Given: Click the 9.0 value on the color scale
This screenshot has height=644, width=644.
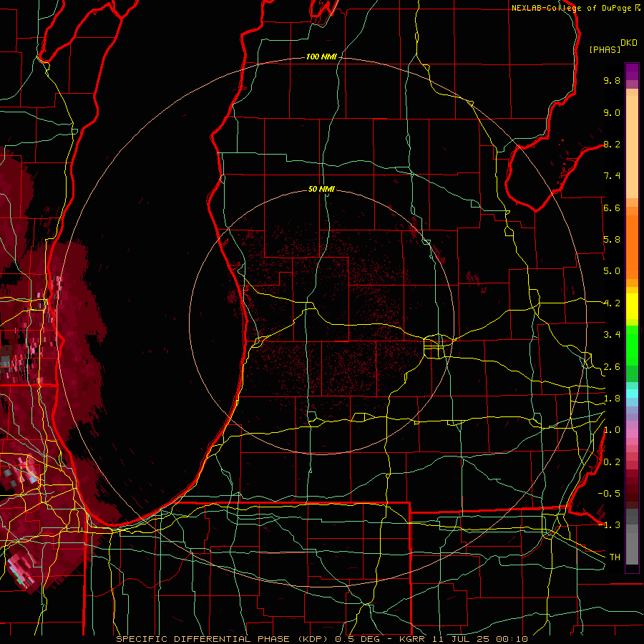Looking at the screenshot, I should point(612,112).
